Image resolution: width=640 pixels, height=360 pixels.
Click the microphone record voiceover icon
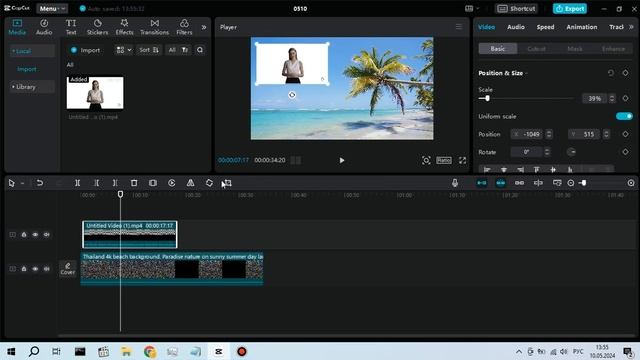(x=455, y=183)
